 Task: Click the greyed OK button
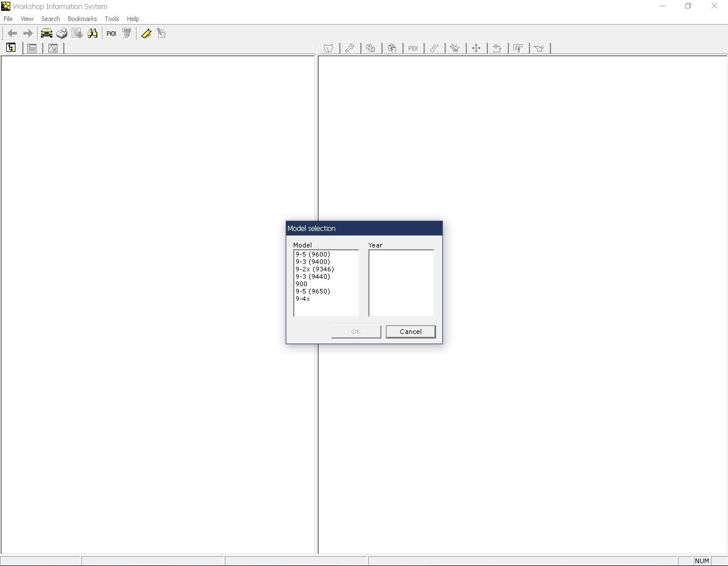(356, 332)
